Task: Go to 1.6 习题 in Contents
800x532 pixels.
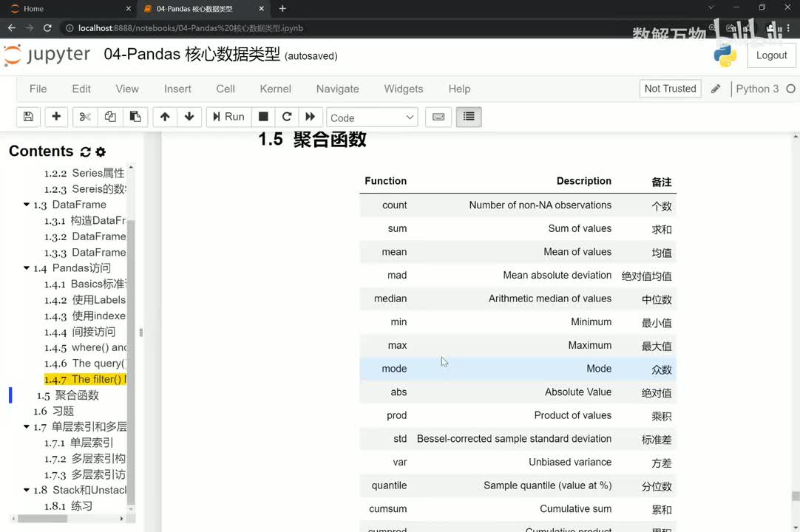Action: (x=53, y=411)
